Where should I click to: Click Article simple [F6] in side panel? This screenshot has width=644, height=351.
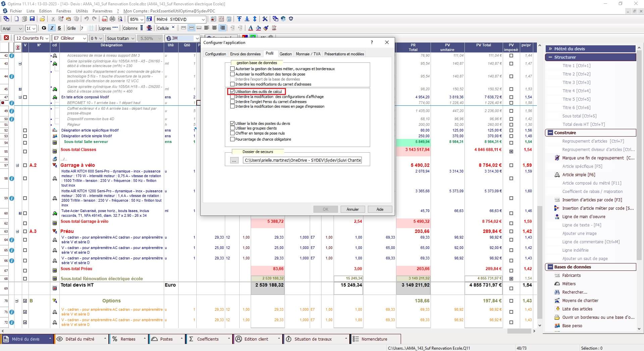click(579, 174)
